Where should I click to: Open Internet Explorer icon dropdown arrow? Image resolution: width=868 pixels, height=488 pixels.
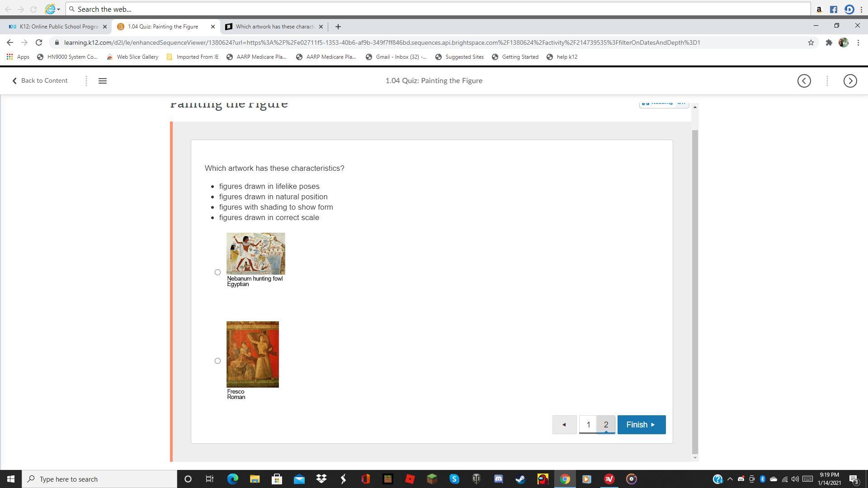pos(58,9)
